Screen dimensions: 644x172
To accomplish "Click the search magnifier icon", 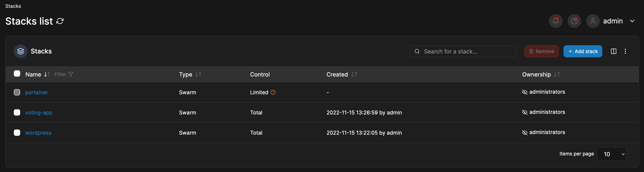I will pyautogui.click(x=417, y=51).
